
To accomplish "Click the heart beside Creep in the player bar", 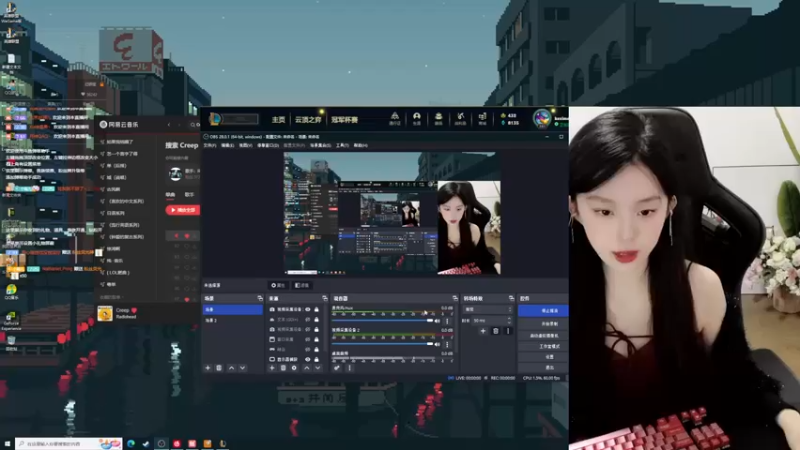I will [x=134, y=310].
